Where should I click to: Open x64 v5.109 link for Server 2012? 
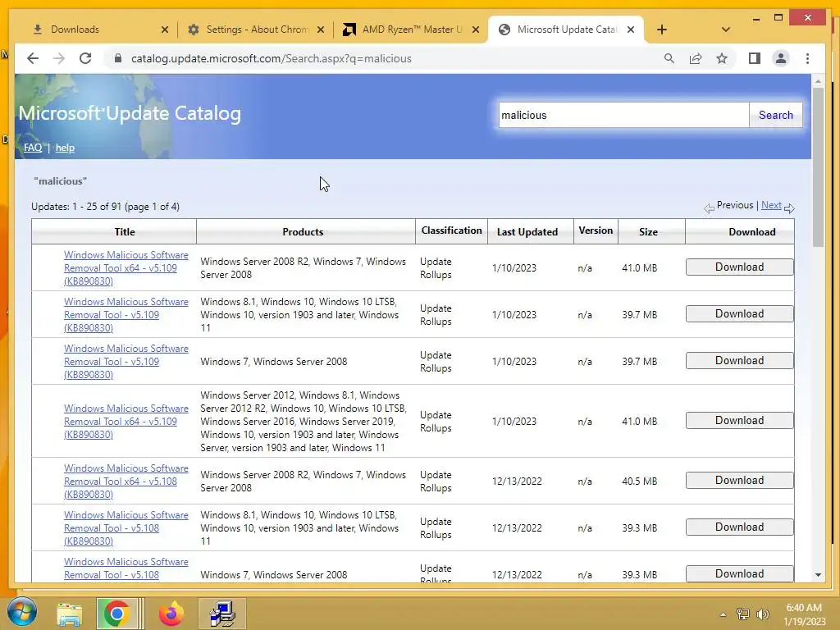coord(126,421)
